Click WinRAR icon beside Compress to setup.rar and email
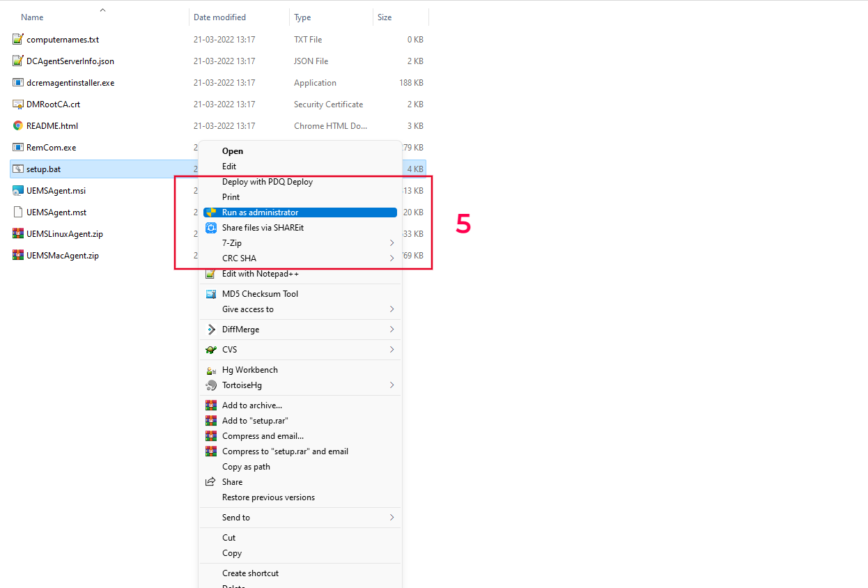Image resolution: width=868 pixels, height=588 pixels. point(211,451)
